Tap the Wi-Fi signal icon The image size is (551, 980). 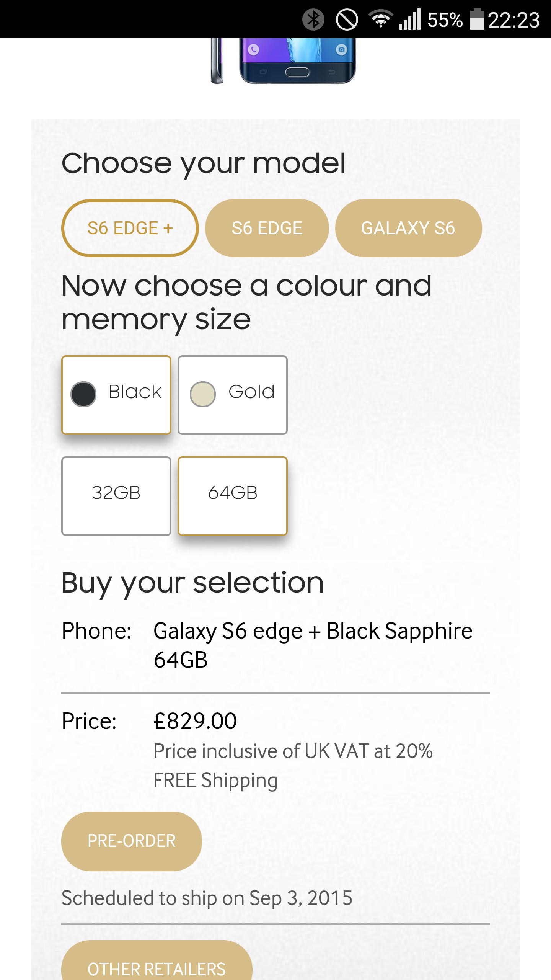pos(380,19)
